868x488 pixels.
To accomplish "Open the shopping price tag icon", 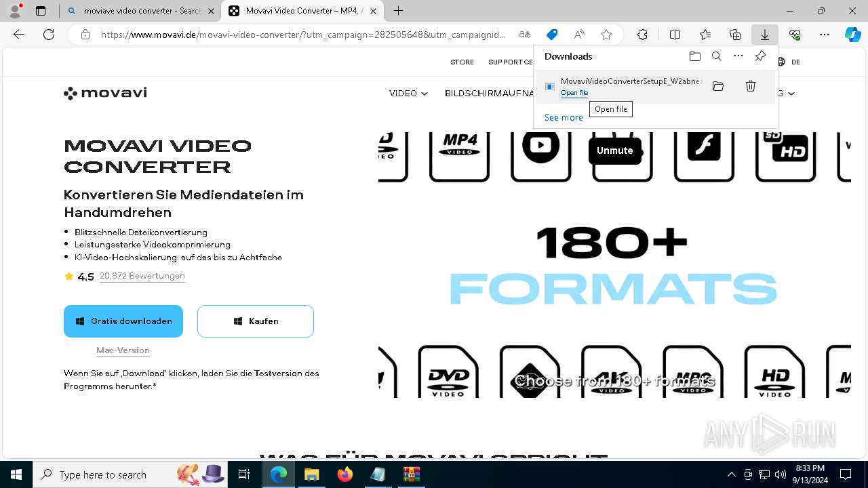I will coord(552,35).
